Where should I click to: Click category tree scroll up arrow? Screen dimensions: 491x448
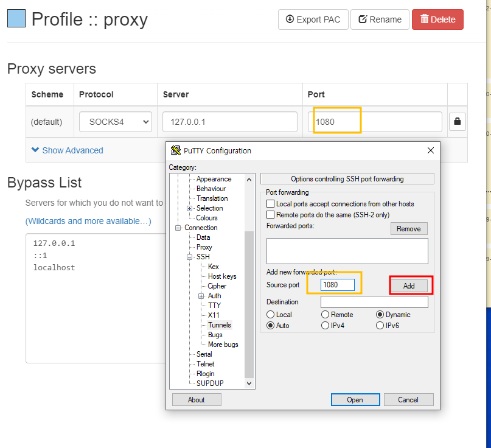tap(249, 180)
